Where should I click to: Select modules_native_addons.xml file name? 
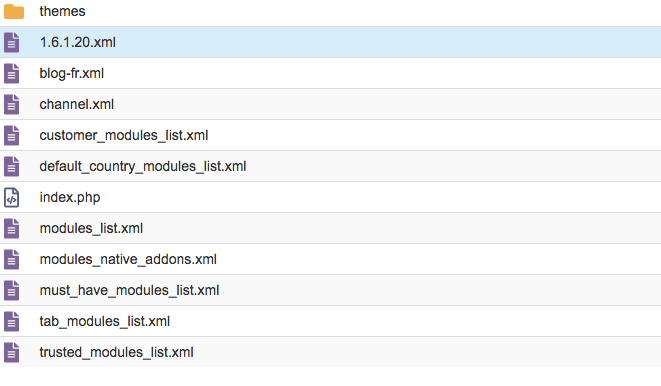tap(128, 259)
